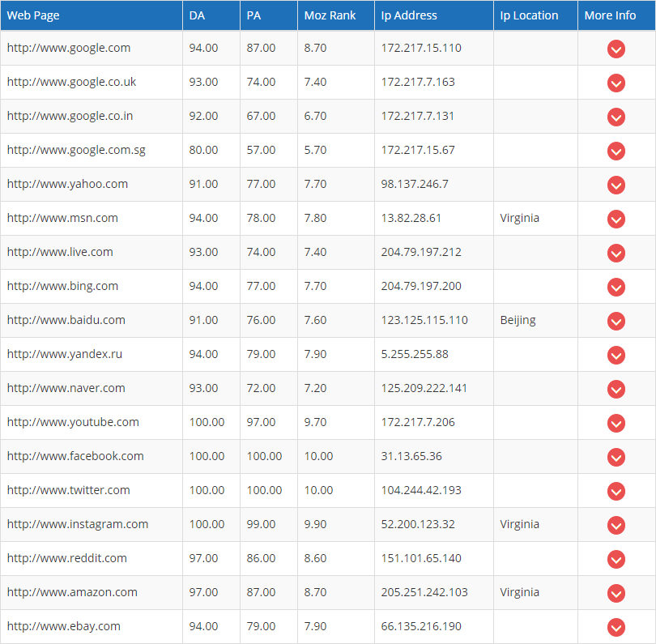The image size is (656, 644).
Task: Expand more info for google.co.in row
Action: tap(616, 117)
